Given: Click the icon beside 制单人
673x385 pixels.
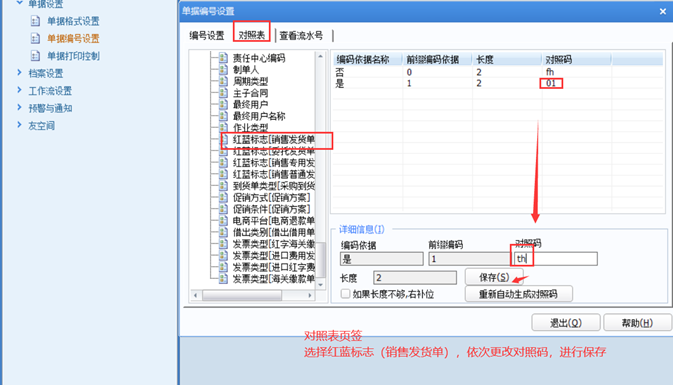Looking at the screenshot, I should coord(223,69).
